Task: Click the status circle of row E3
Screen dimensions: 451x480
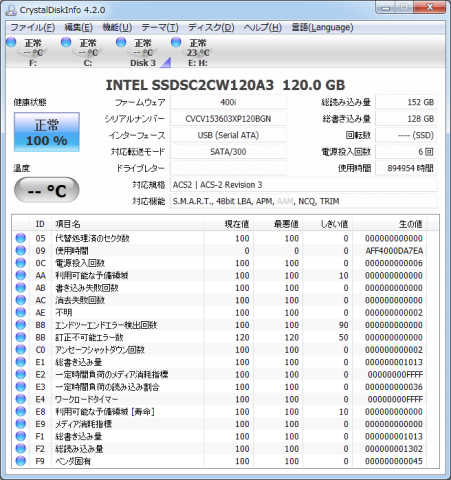Action: point(21,386)
